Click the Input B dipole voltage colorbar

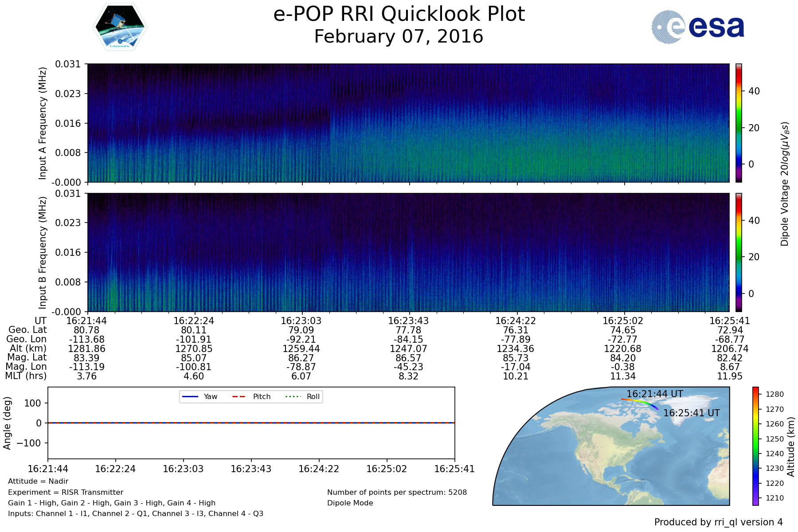tap(739, 252)
